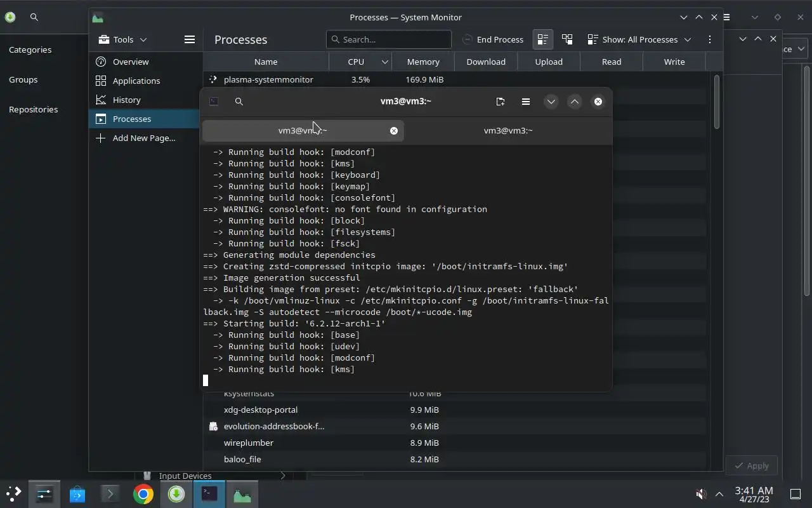Screen dimensions: 812x508
Task: Sort by Download column header
Action: click(x=486, y=62)
